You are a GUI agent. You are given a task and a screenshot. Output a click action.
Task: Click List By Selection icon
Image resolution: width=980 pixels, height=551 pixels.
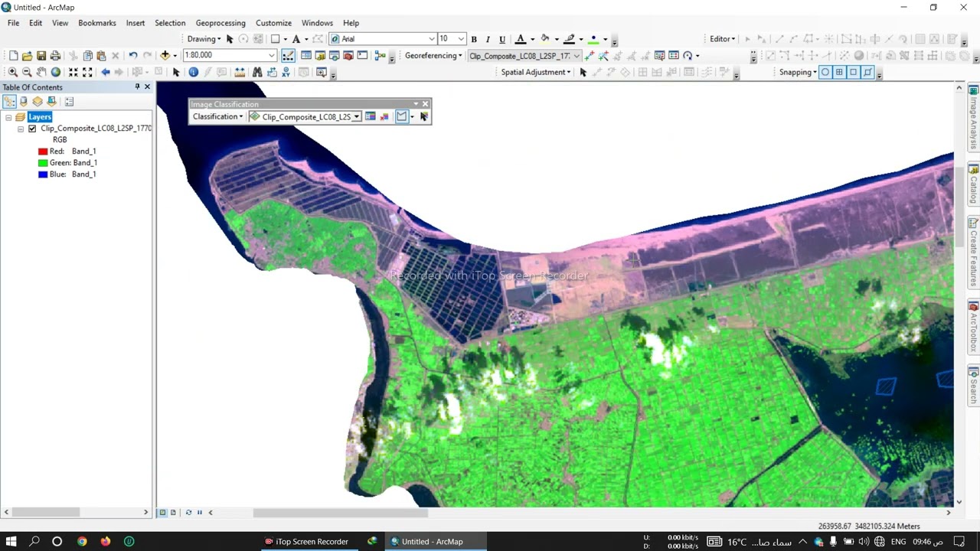[x=51, y=101]
